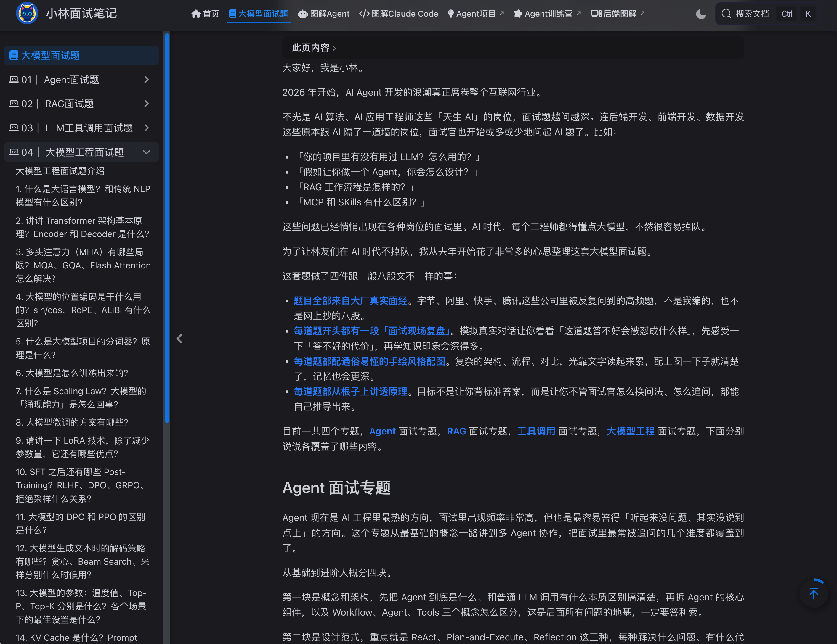Viewport: 837px width, 644px height.
Task: Collapse sidebar with left chevron
Action: [x=179, y=339]
